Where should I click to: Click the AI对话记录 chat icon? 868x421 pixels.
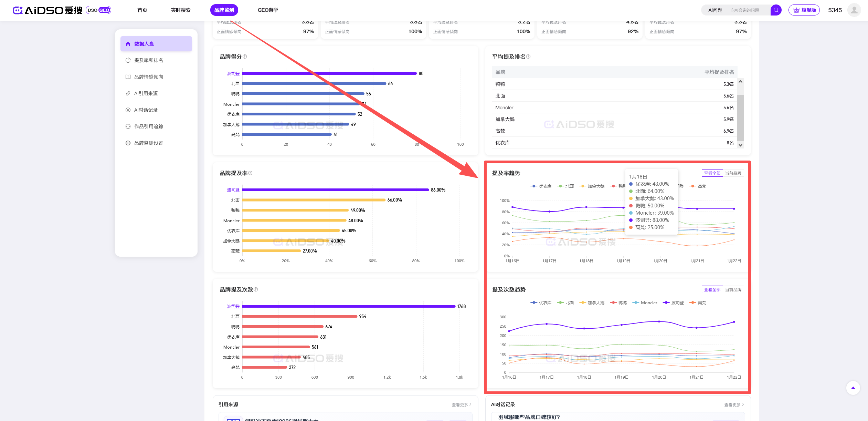point(128,110)
